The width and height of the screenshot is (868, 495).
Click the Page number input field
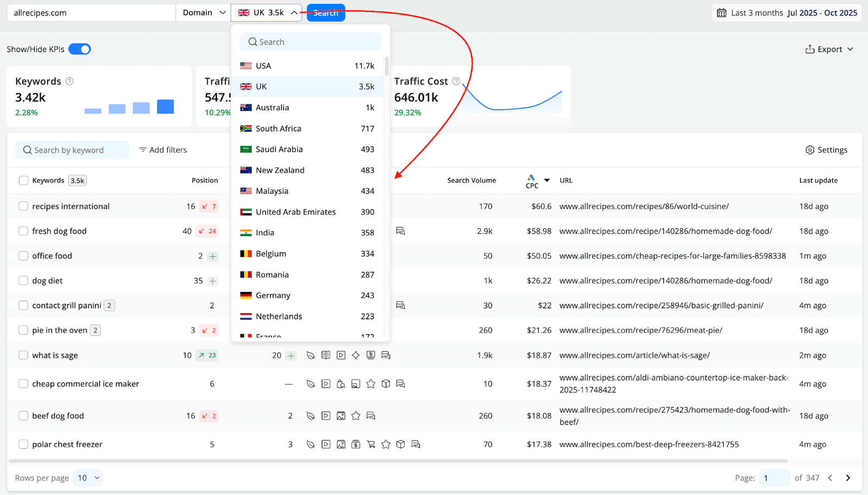(774, 478)
